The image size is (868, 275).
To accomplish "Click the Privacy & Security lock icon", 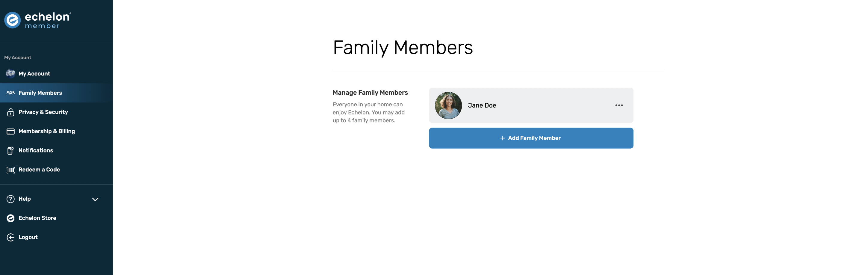I will 10,112.
